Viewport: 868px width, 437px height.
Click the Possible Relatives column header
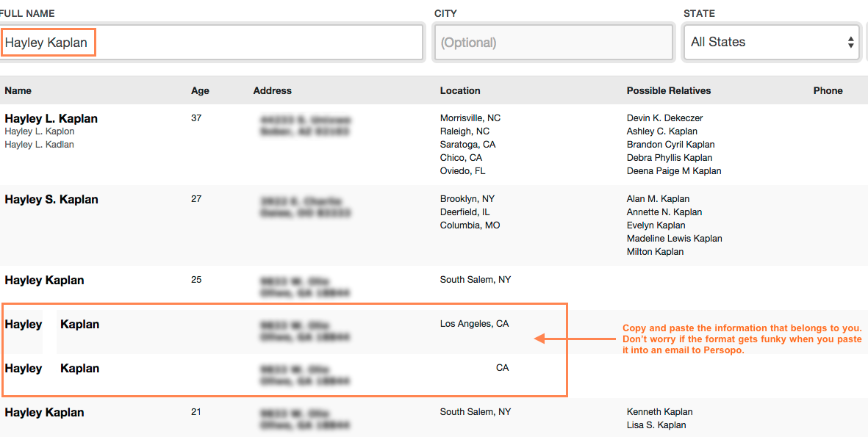pyautogui.click(x=669, y=91)
